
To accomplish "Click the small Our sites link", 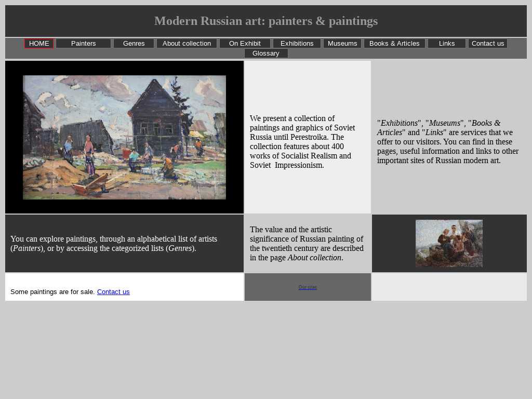I will point(308,287).
